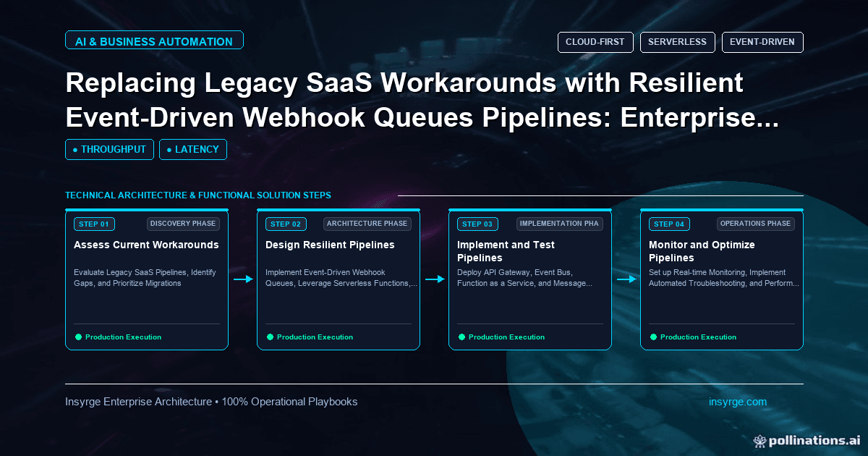Click the IMPLEMENTATION PHA label
868x456 pixels.
pyautogui.click(x=560, y=224)
